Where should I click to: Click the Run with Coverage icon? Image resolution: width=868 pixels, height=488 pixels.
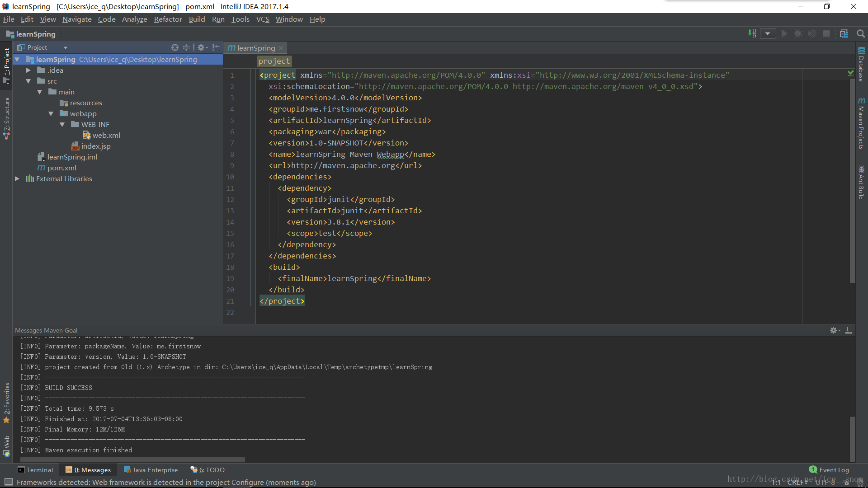coord(812,33)
